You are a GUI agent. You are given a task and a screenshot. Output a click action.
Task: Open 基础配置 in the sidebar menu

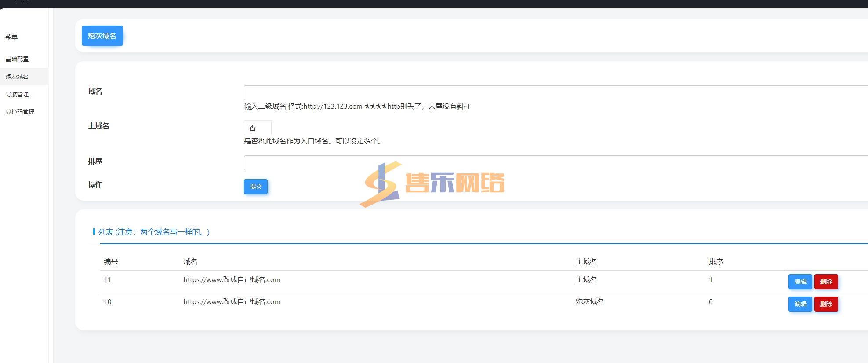click(17, 59)
